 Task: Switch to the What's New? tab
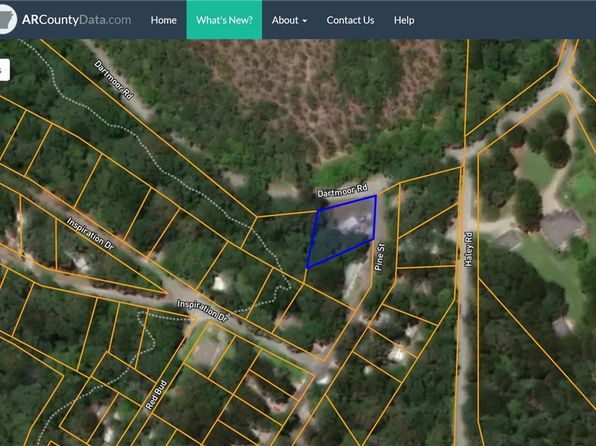tap(224, 20)
